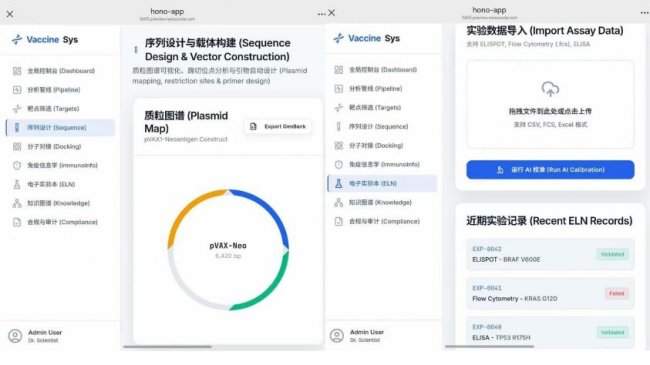The image size is (650, 365).
Task: Click the file upload drop area text
Action: pyautogui.click(x=550, y=111)
